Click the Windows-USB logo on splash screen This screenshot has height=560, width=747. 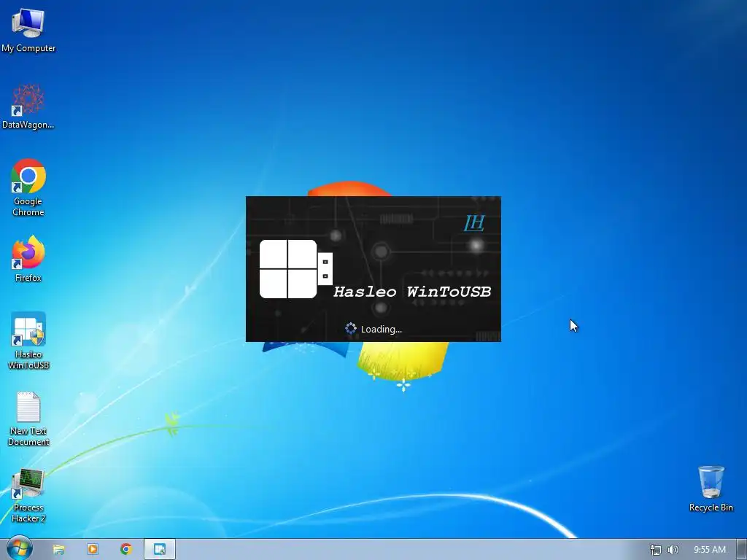click(x=296, y=269)
